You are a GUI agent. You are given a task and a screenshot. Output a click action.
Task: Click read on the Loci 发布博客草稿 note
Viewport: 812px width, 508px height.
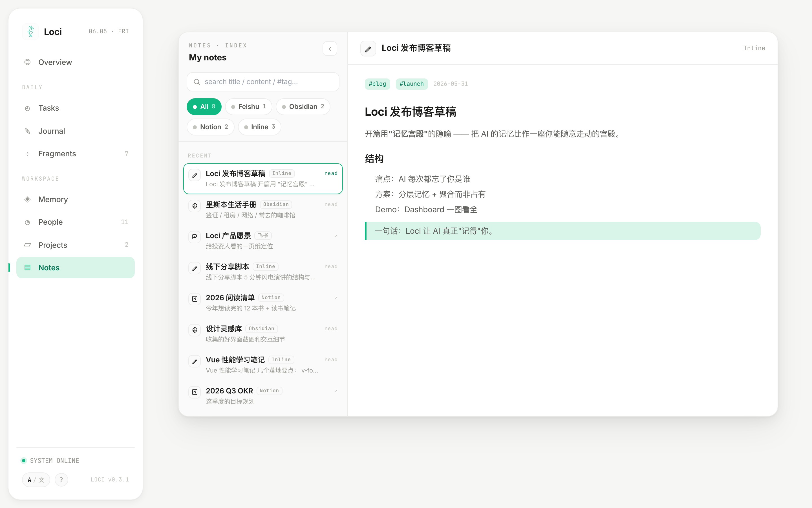[331, 173]
